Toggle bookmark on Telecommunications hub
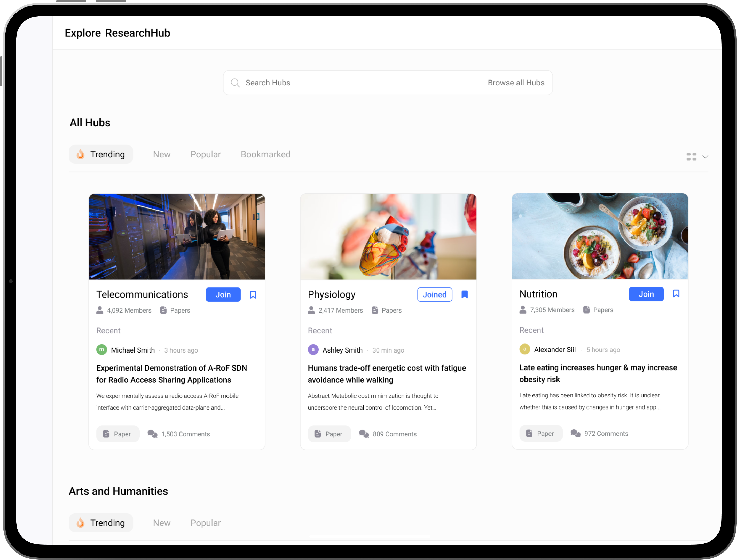The image size is (737, 560). (253, 295)
